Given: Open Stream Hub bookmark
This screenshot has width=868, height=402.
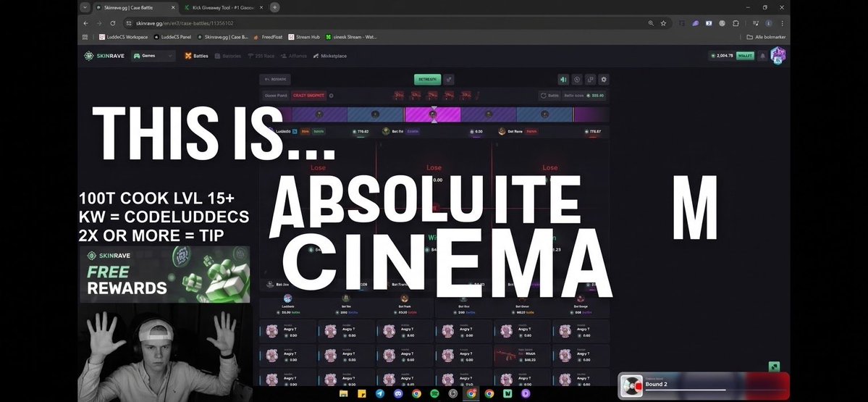Looking at the screenshot, I should pos(305,37).
